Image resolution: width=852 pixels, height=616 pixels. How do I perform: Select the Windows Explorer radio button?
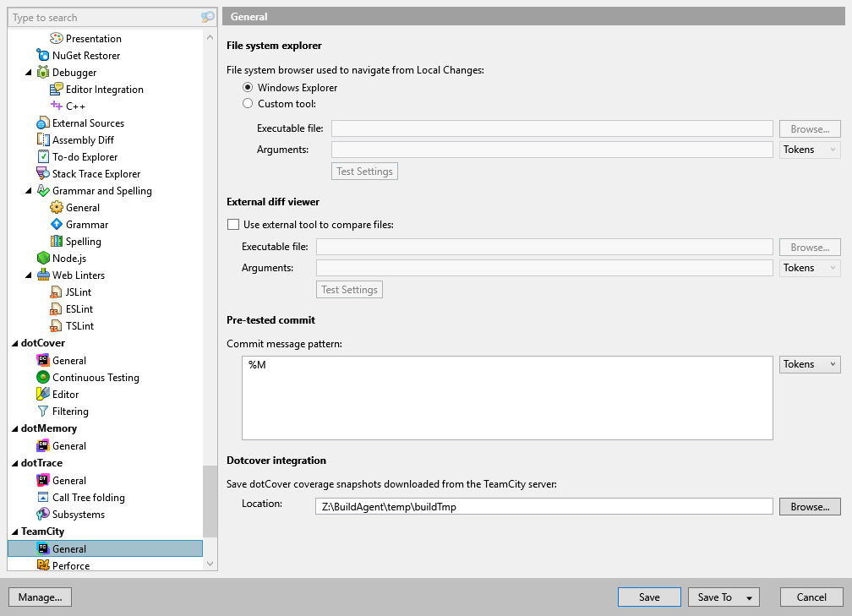point(248,87)
